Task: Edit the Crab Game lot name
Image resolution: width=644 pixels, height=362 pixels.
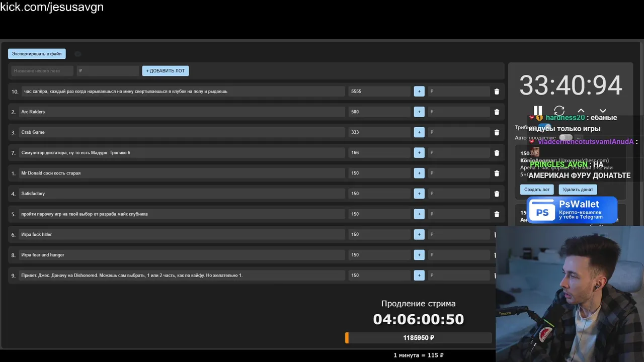Action: point(182,132)
